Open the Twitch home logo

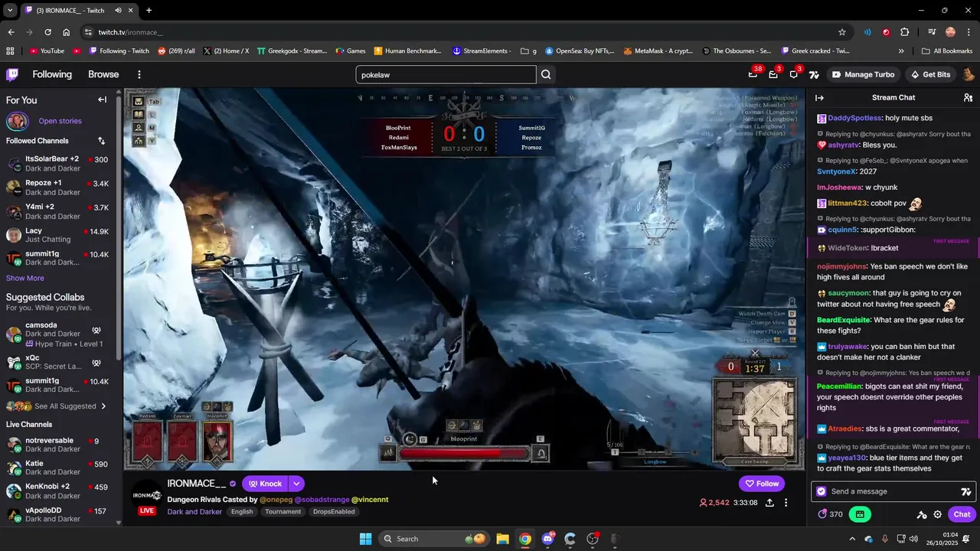(x=12, y=74)
